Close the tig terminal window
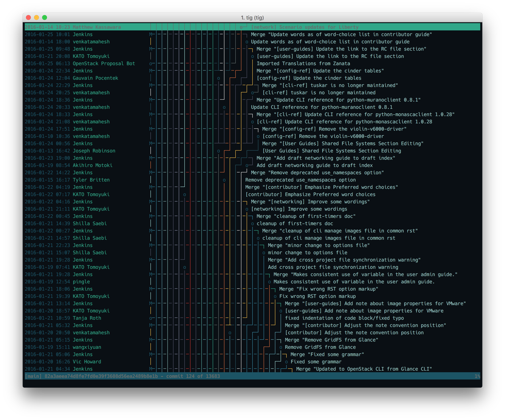505x420 pixels. [x=28, y=17]
